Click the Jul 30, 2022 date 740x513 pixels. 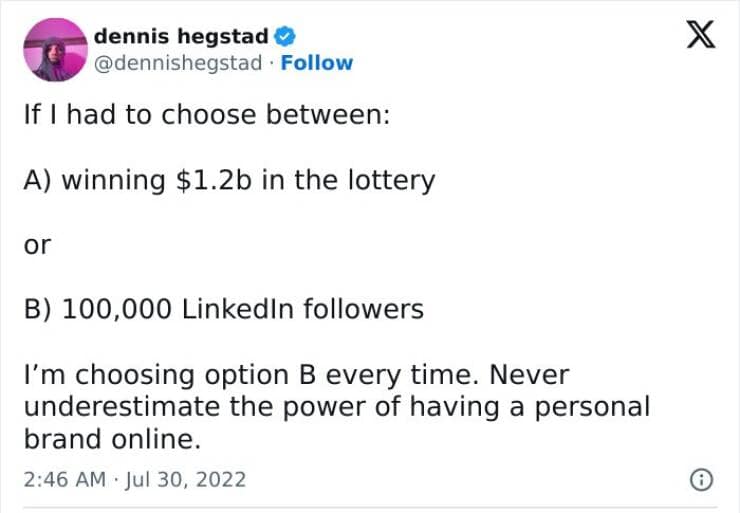(x=186, y=480)
